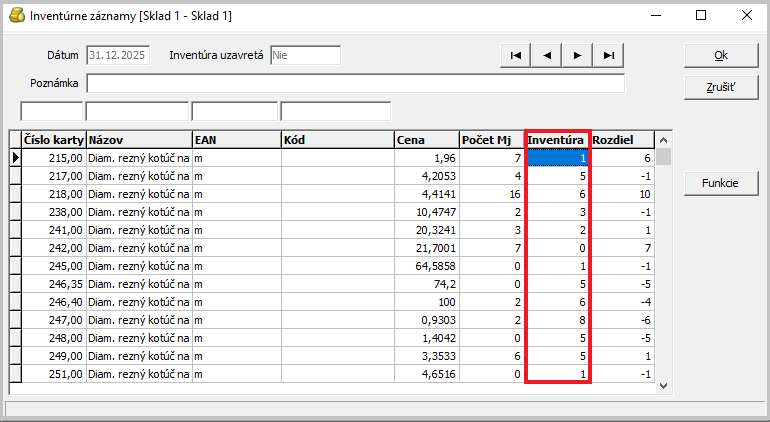The width and height of the screenshot is (770, 422).
Task: Sort by the Číslo karty column header
Action: (53, 140)
